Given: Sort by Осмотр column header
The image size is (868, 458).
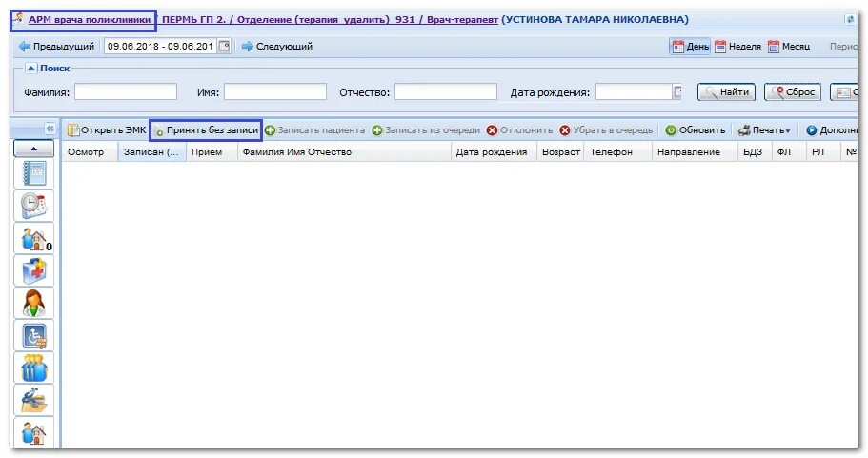Looking at the screenshot, I should coord(90,152).
